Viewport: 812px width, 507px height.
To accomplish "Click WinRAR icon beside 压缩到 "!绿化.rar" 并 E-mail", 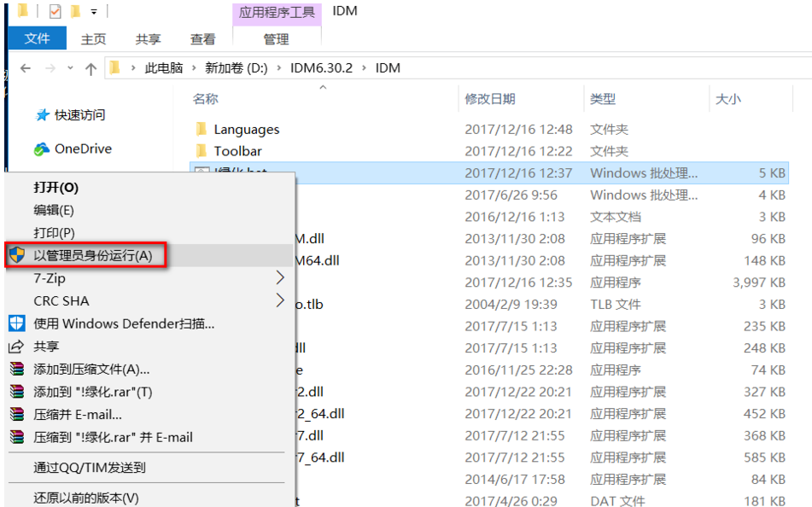I will pos(17,437).
